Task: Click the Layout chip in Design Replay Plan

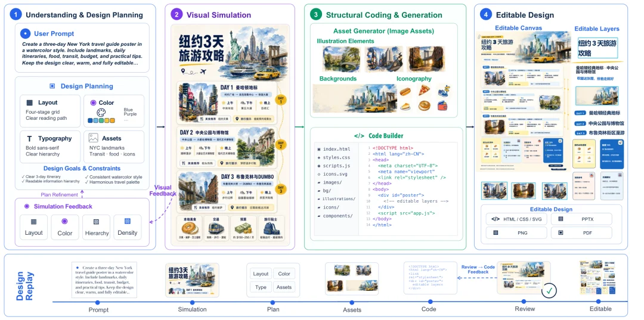Action: click(261, 274)
